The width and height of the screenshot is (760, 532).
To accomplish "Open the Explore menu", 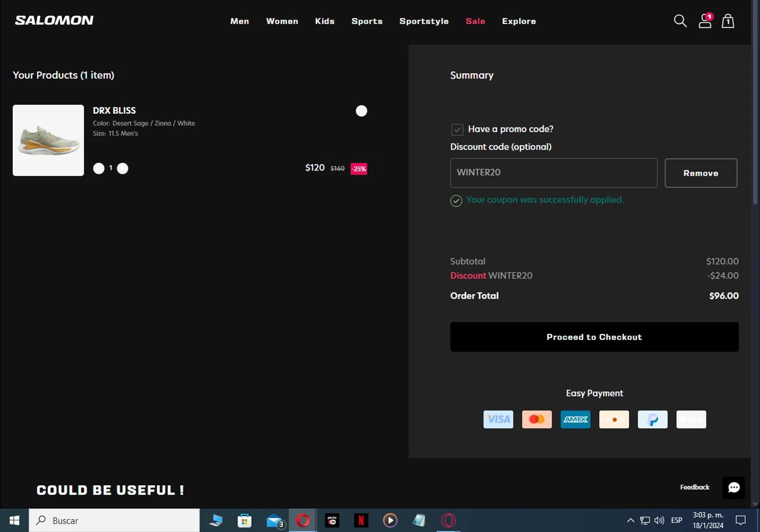I will point(519,21).
